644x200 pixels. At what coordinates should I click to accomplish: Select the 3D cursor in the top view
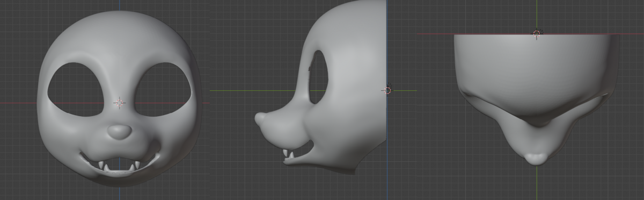536,33
